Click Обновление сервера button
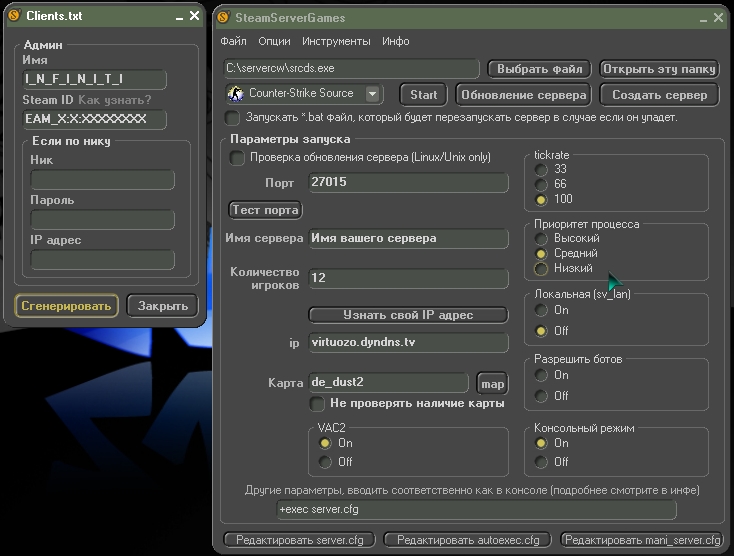734x556 pixels. point(523,95)
